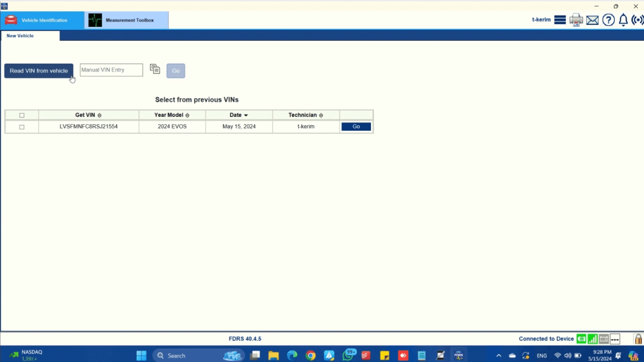
Task: Open the hamburger menu next to t-kerim
Action: pyautogui.click(x=560, y=20)
